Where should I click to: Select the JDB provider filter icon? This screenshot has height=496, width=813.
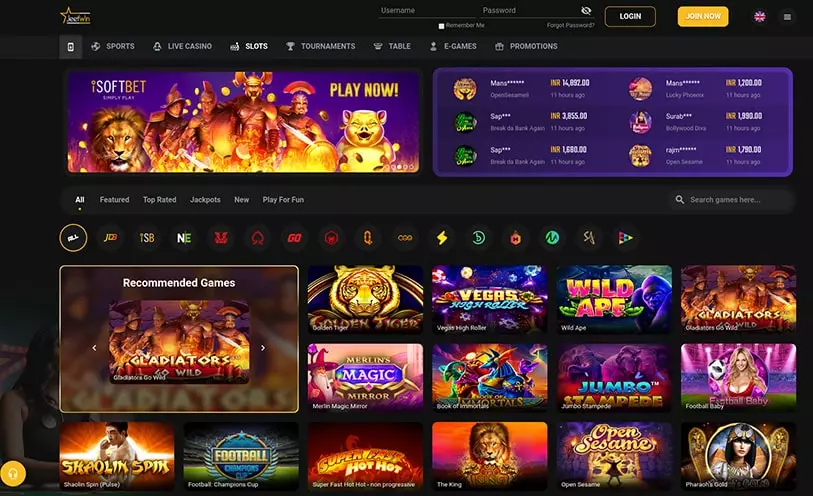coord(110,237)
